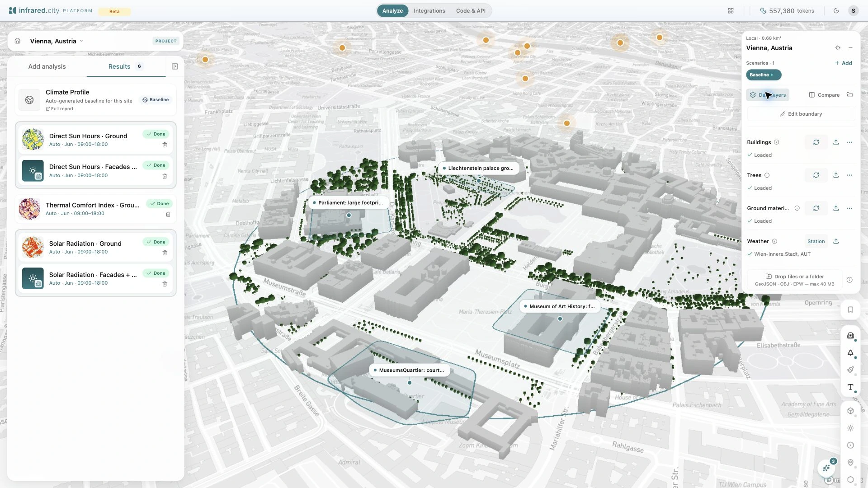Image resolution: width=868 pixels, height=488 pixels.
Task: Delete Direct Sun Hours Ground result
Action: [x=165, y=145]
